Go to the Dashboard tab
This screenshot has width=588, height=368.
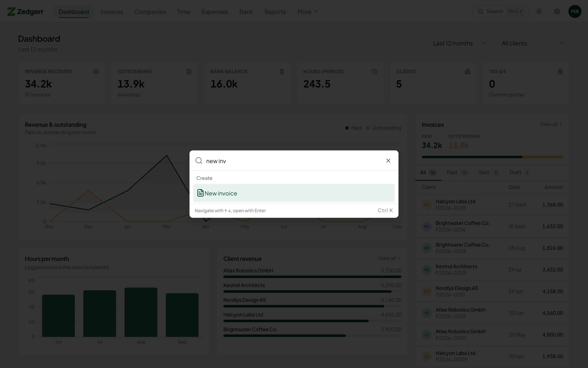(74, 12)
